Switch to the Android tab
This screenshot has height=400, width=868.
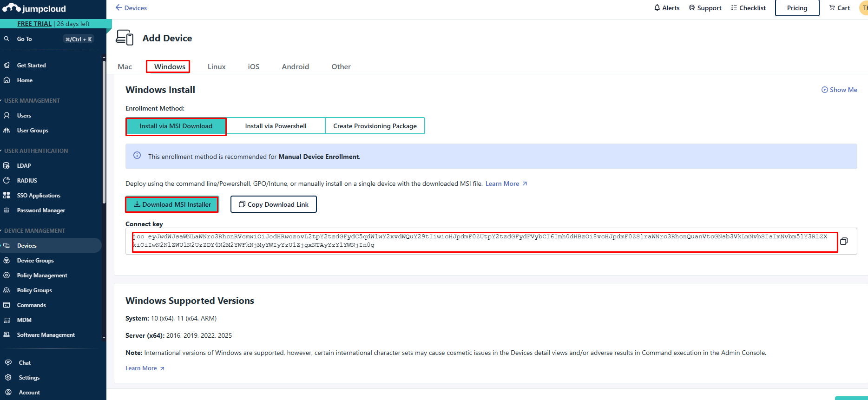[296, 67]
